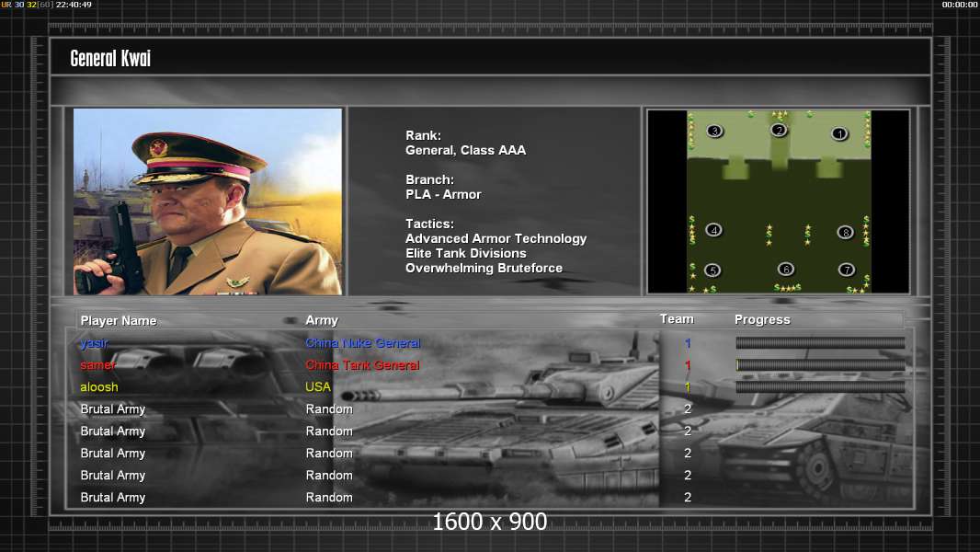
Task: Click start position 8 marker on minimap
Action: pyautogui.click(x=845, y=233)
